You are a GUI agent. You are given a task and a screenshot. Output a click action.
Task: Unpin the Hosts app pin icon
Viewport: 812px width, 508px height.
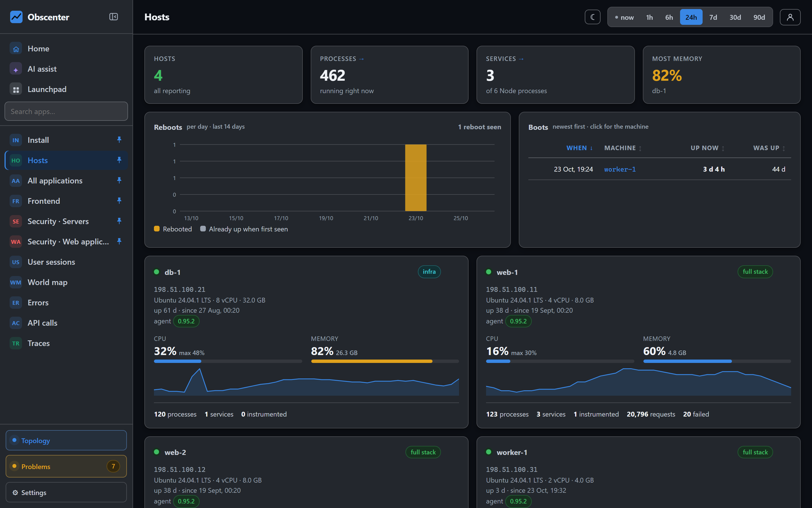tap(119, 160)
